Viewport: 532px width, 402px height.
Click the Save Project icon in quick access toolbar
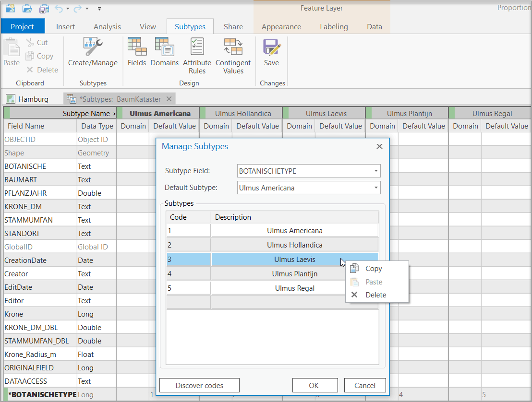pyautogui.click(x=44, y=9)
